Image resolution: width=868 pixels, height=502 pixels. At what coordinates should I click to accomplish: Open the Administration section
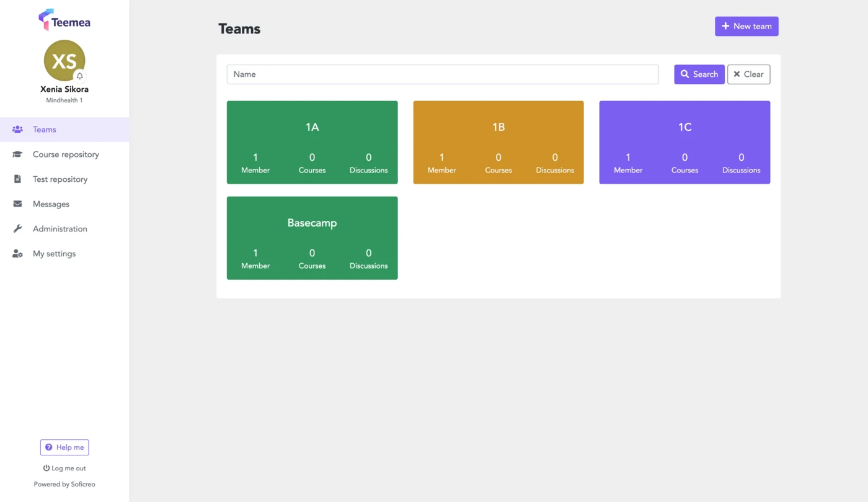click(x=64, y=229)
